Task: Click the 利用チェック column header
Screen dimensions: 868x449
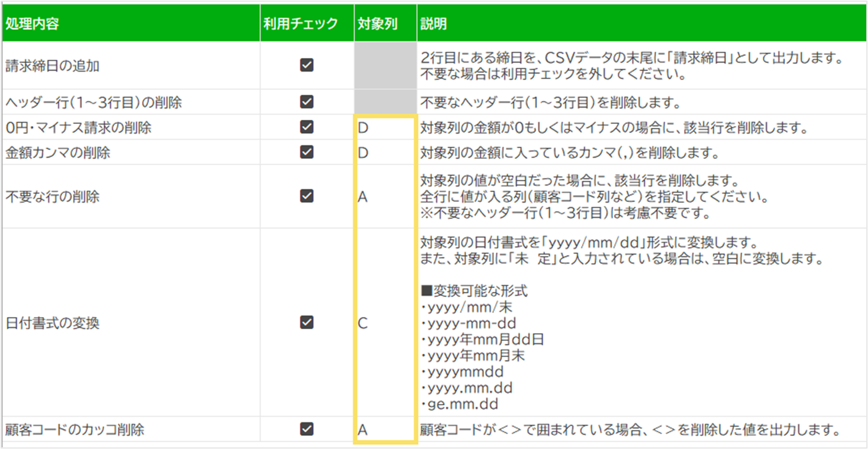Action: (x=307, y=24)
